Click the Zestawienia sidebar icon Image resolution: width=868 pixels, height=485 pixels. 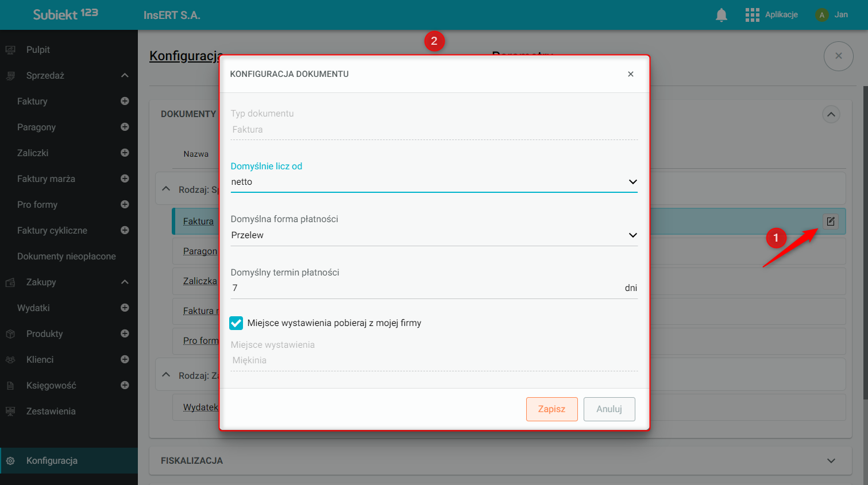click(x=10, y=412)
